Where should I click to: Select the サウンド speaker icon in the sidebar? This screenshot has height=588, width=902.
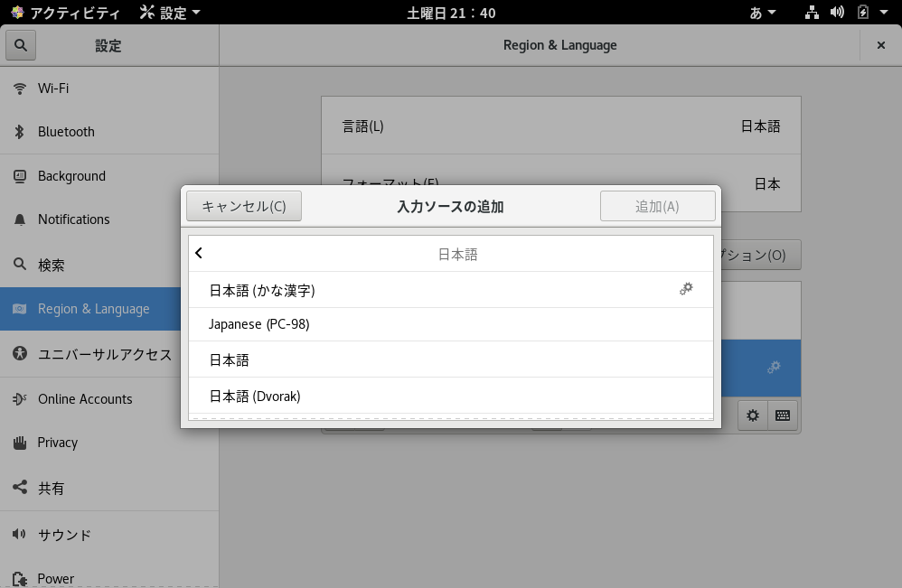coord(20,535)
